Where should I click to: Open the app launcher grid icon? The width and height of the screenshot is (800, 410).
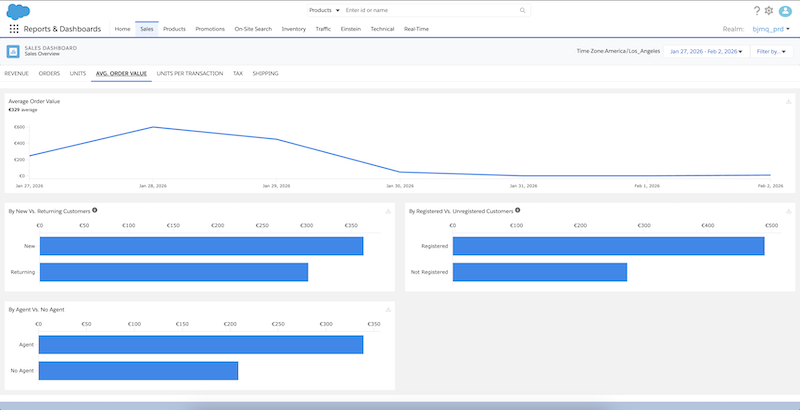pyautogui.click(x=14, y=29)
